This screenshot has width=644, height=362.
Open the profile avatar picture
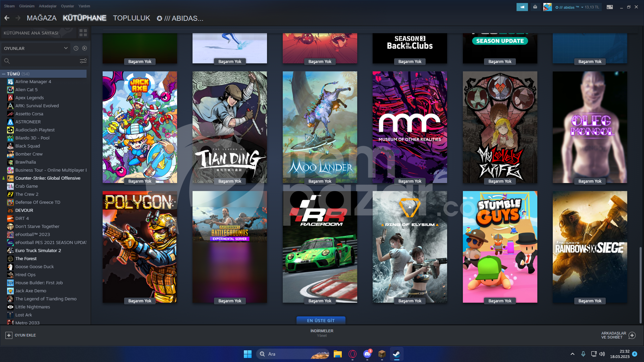pos(547,7)
